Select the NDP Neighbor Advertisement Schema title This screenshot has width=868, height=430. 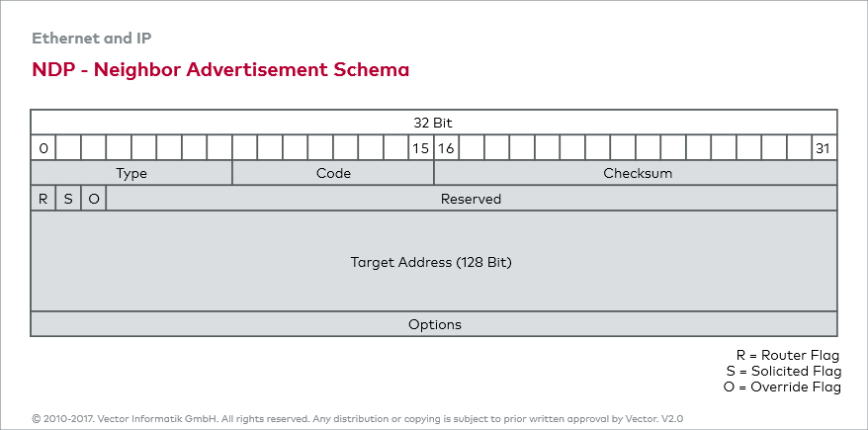tap(220, 70)
